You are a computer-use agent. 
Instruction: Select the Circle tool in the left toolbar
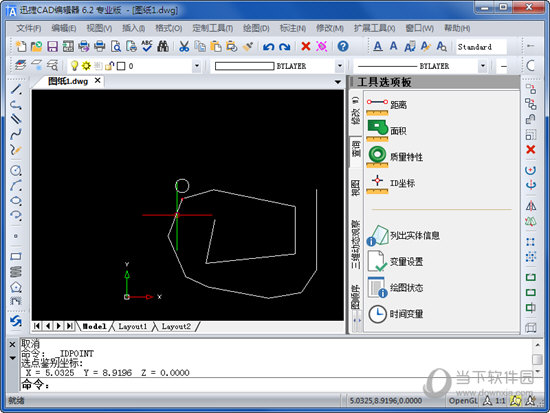[x=16, y=170]
